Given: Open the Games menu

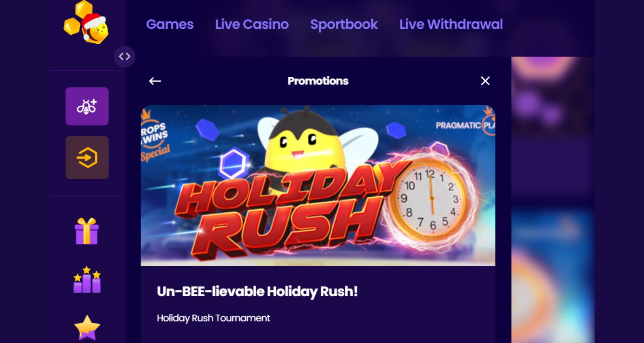Looking at the screenshot, I should 170,24.
